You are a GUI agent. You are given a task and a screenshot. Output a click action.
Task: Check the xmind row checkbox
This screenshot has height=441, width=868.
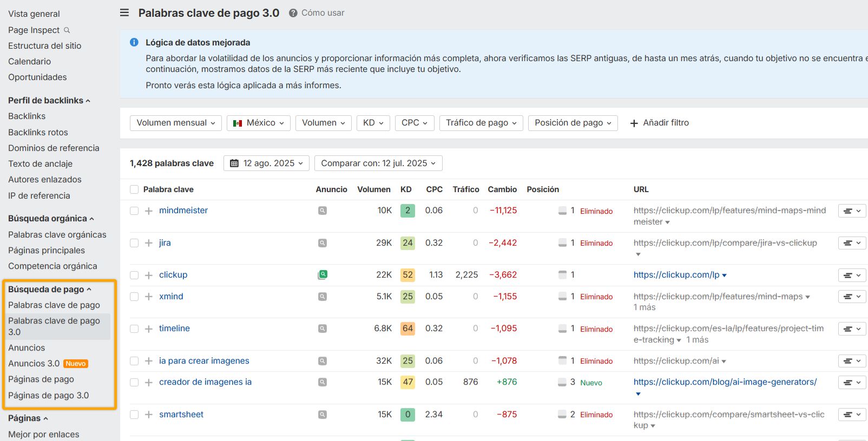click(134, 297)
